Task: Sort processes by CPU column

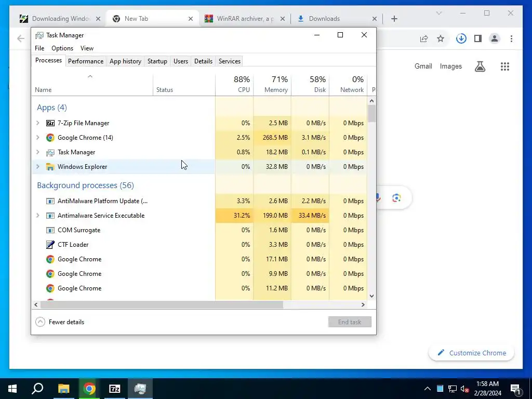Action: tap(234, 84)
